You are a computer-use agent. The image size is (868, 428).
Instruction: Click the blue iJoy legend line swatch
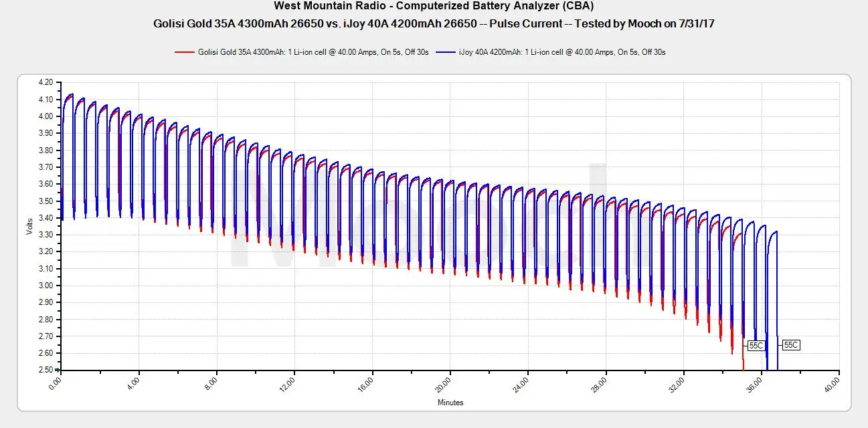click(x=446, y=51)
